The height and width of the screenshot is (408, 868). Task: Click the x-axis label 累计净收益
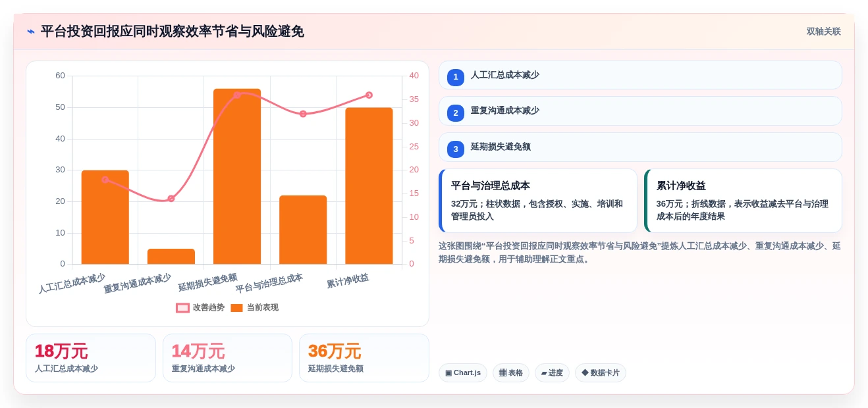[348, 281]
